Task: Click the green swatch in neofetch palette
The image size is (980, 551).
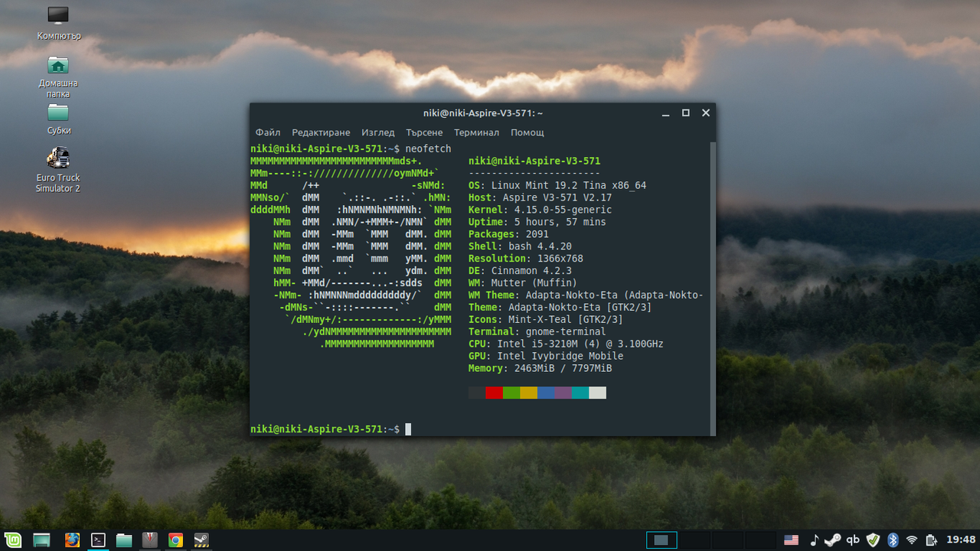Action: [x=511, y=393]
